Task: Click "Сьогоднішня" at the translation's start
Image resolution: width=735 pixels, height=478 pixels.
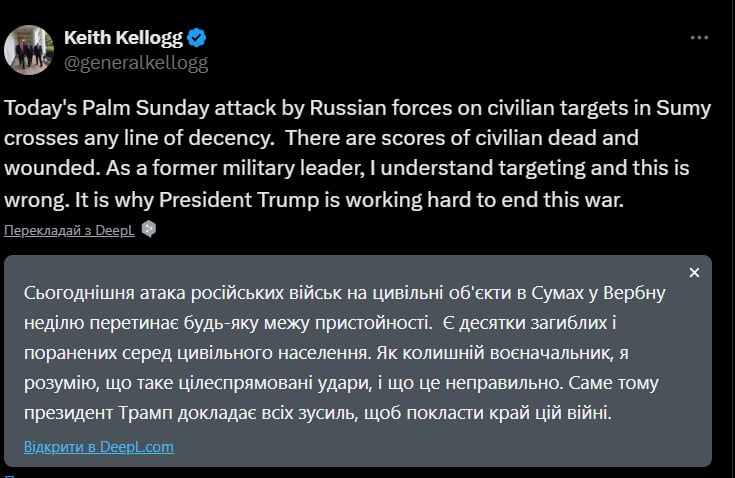Action: (82, 294)
